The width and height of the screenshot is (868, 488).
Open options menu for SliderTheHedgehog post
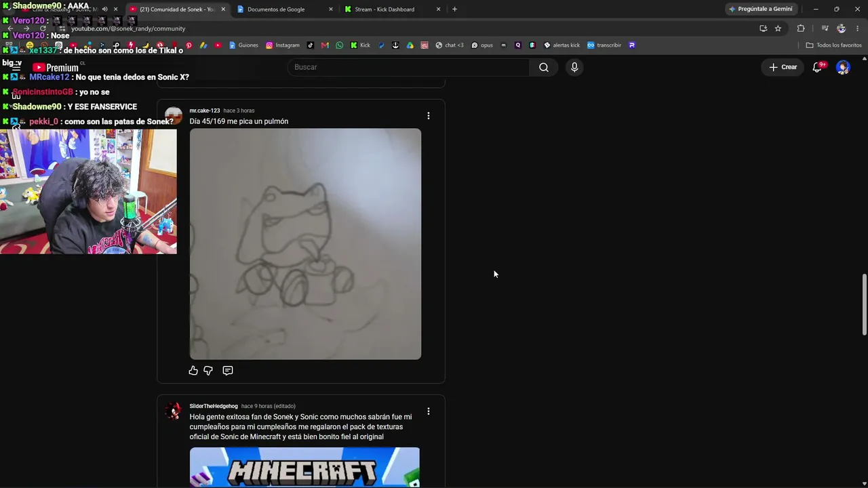[429, 411]
